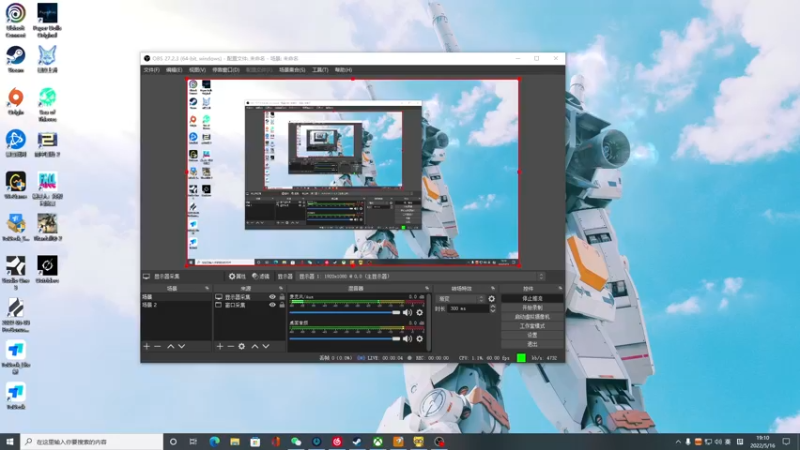Open scene transition settings gear icon
800x450 pixels.
[x=491, y=298]
